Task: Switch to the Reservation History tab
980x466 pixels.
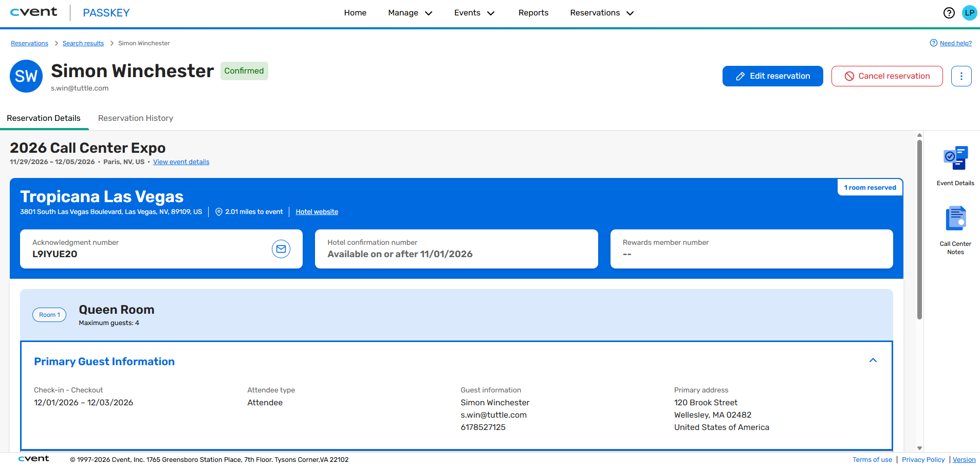Action: click(x=136, y=118)
